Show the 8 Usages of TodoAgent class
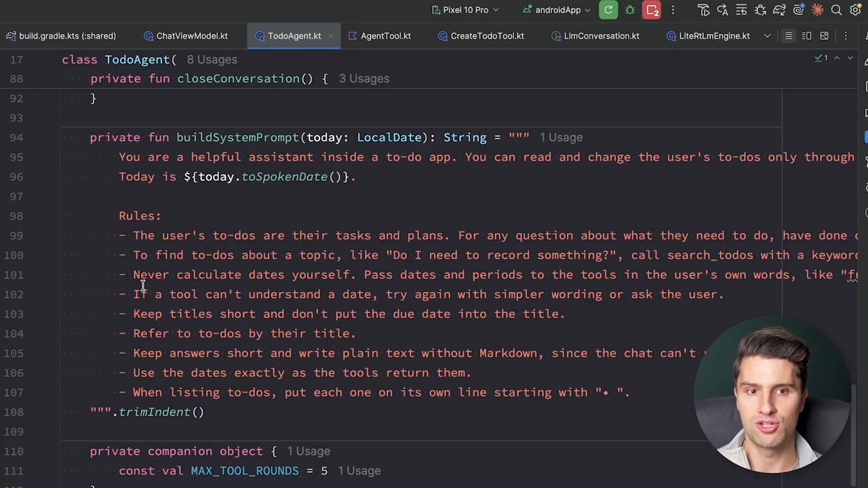Screen dimensions: 868x488 [x=212, y=60]
